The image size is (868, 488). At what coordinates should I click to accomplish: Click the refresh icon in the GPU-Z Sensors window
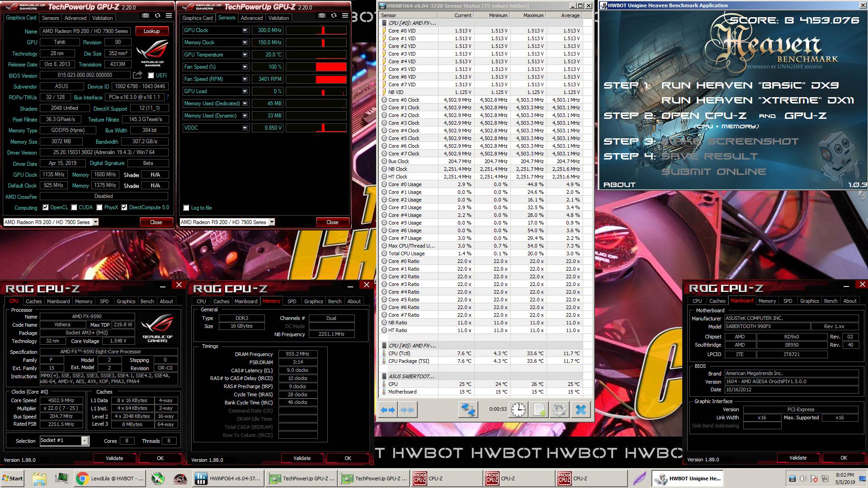click(x=334, y=15)
